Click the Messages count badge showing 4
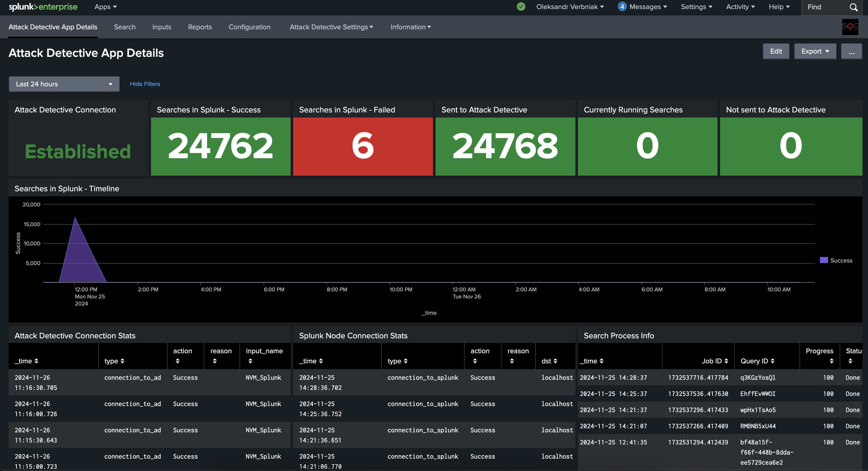Screen dimensions: 868x471 tap(622, 7)
